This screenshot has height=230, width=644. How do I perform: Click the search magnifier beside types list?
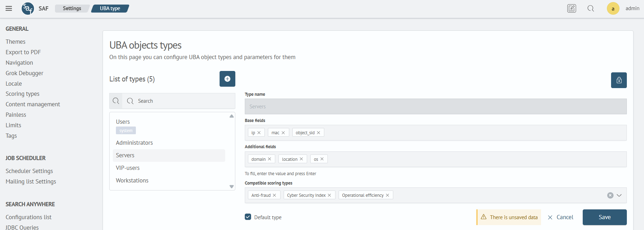pos(116,101)
